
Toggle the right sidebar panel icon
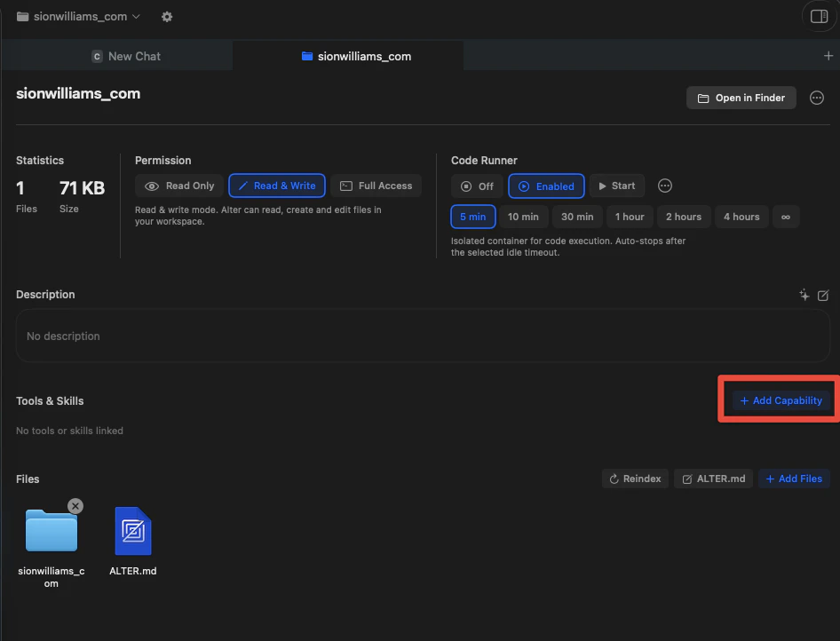tap(819, 17)
